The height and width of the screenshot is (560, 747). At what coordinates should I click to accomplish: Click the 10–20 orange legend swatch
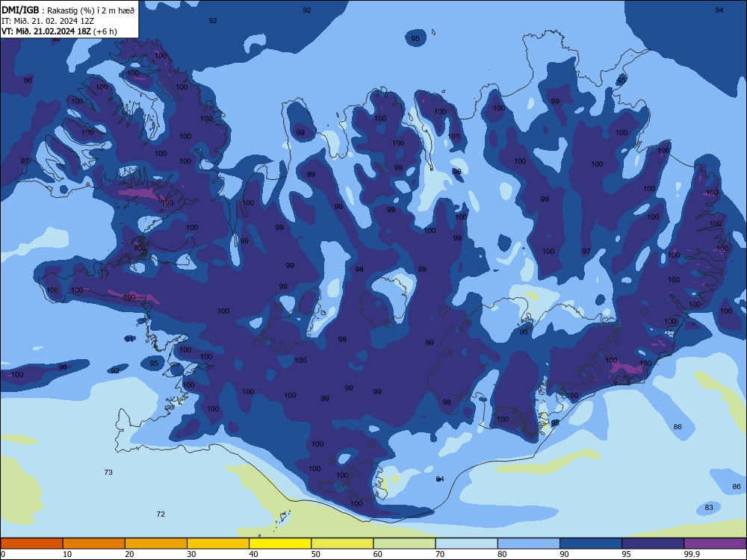tap(94, 544)
